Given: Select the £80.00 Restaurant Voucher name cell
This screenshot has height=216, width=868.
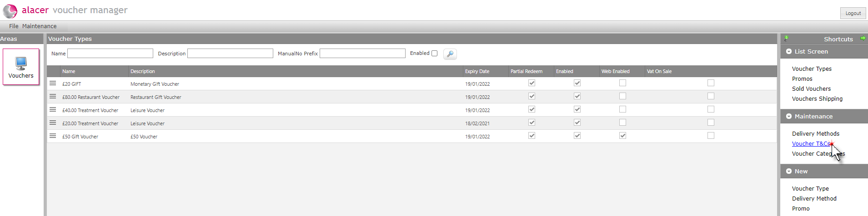Looking at the screenshot, I should coord(91,97).
